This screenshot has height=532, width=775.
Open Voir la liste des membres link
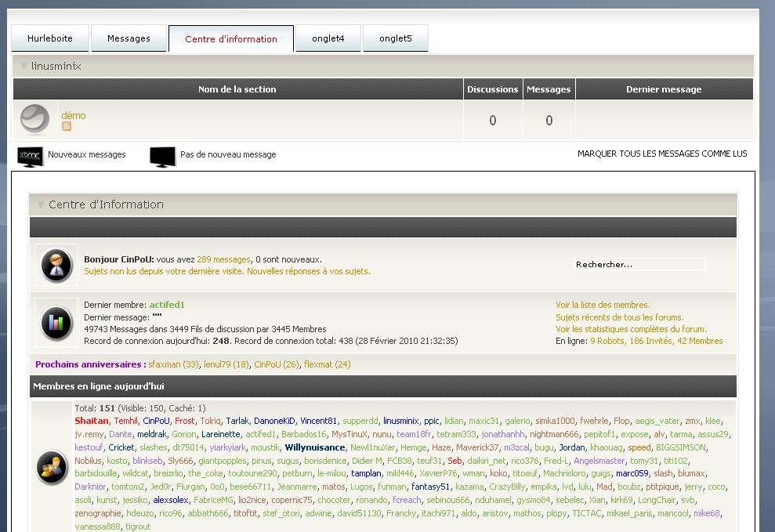[x=603, y=305]
